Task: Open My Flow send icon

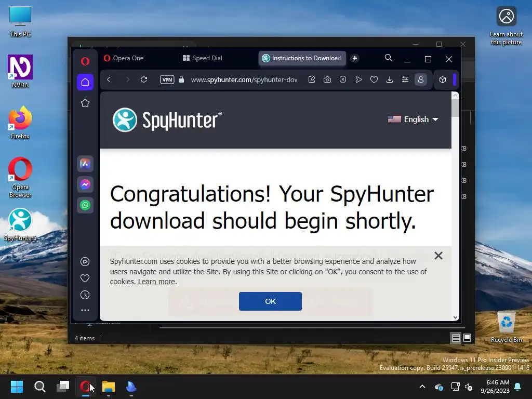Action: tap(358, 79)
